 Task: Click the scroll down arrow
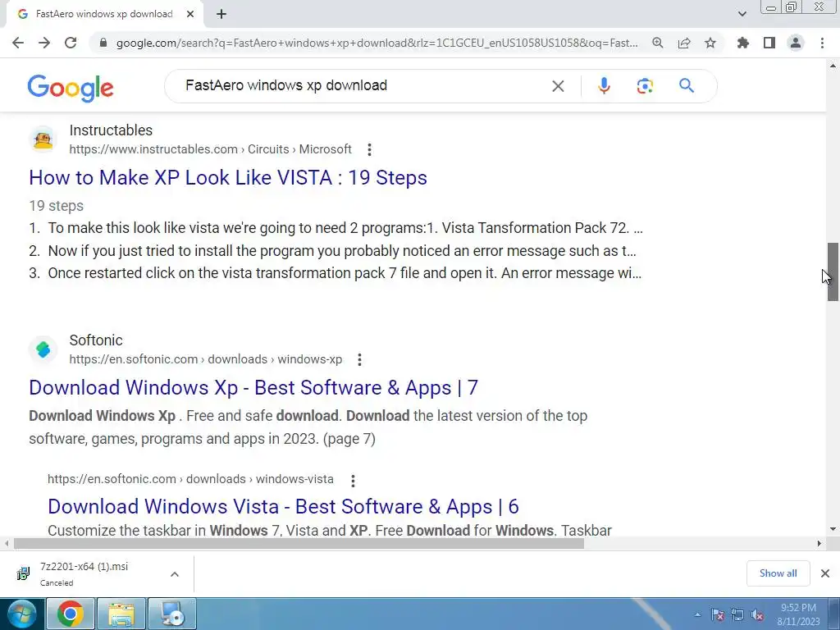(833, 529)
